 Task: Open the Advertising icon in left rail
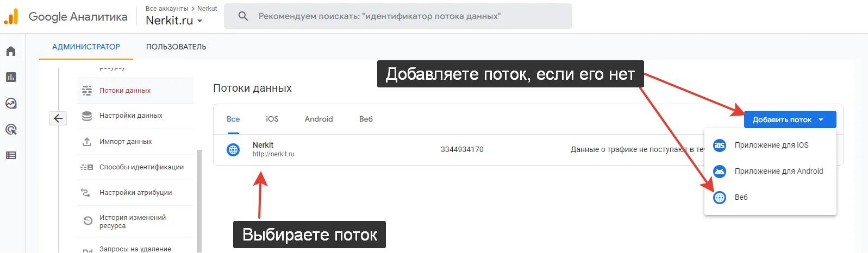[x=11, y=129]
